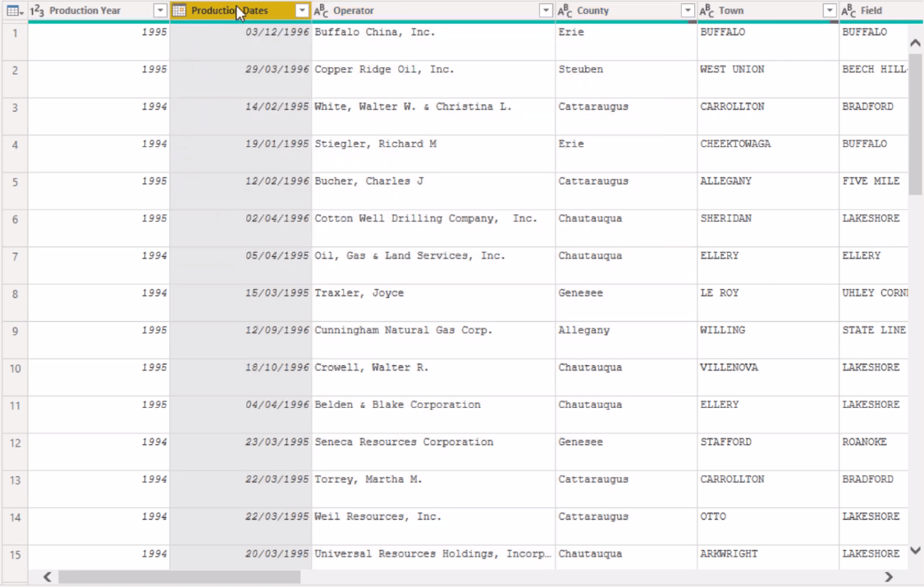Screen dimensions: 924x587
Task: Select the Town cell "ARKWRIGHT"
Action: [768, 557]
